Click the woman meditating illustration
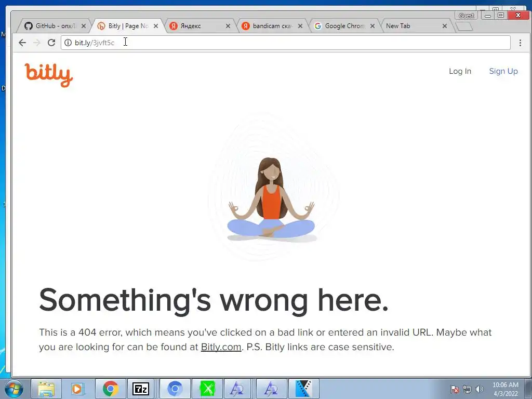Viewport: 532px width, 399px height. (x=271, y=199)
